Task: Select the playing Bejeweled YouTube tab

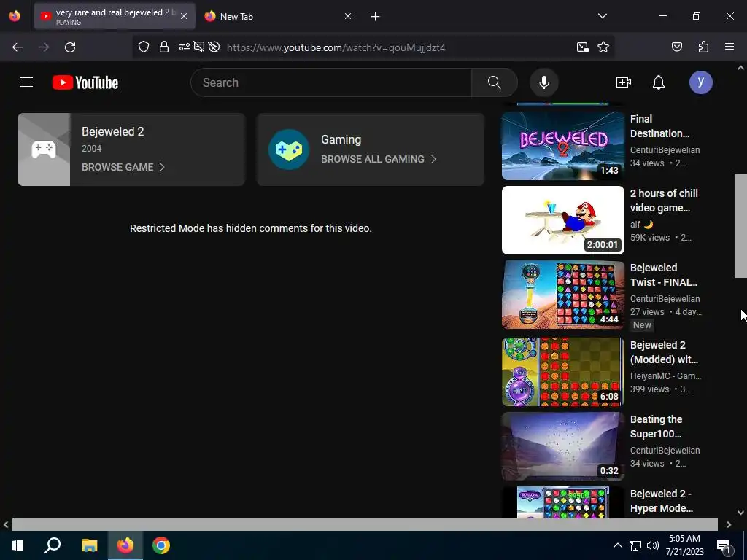Action: point(115,16)
